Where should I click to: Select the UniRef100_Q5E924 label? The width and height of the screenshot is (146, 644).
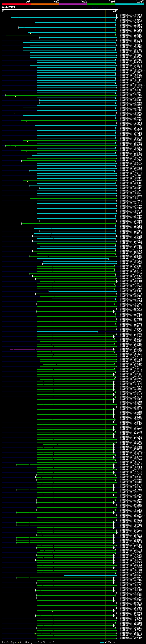(x=131, y=543)
